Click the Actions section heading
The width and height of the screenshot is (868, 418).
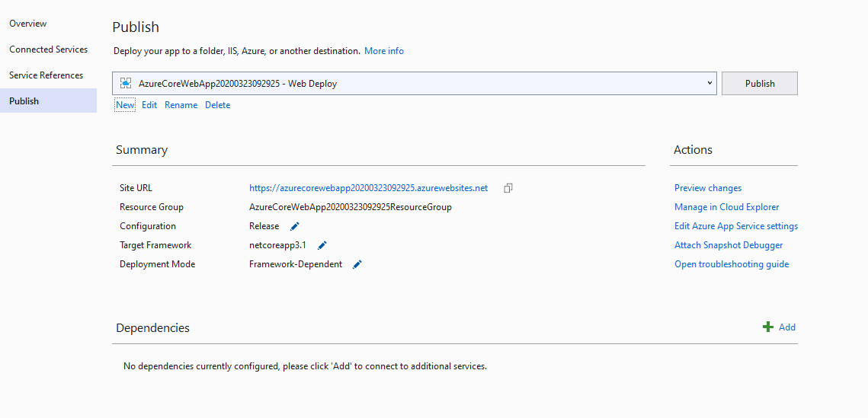click(x=693, y=150)
